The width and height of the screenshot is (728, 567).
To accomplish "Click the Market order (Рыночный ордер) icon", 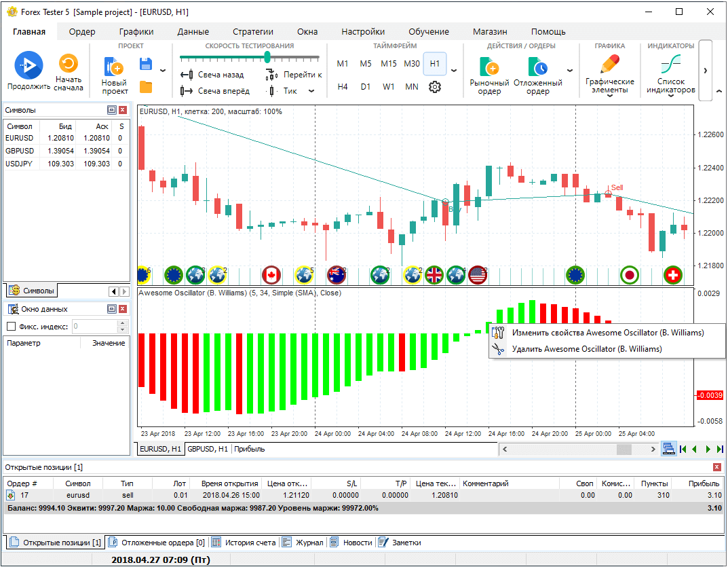I will [x=488, y=67].
